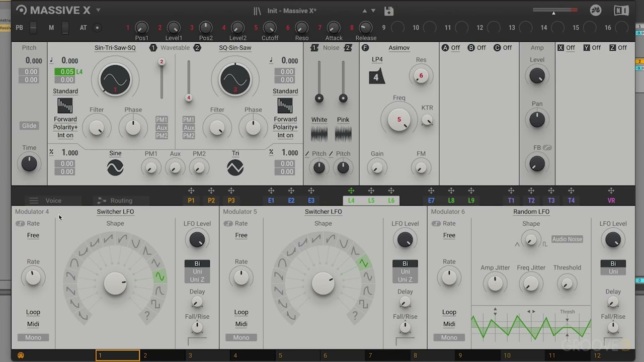This screenshot has width=644, height=362.
Task: Select Uni Z polarity in Modulator 4
Action: [197, 280]
